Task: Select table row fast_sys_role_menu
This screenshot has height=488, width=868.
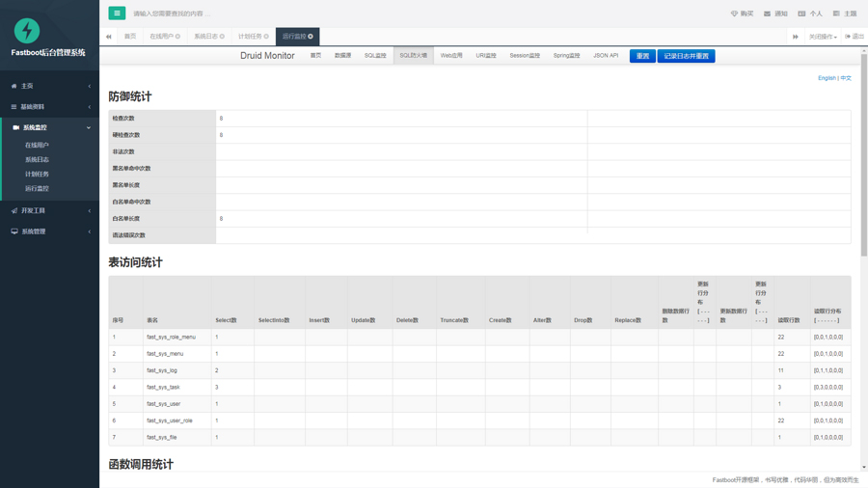Action: coord(479,337)
